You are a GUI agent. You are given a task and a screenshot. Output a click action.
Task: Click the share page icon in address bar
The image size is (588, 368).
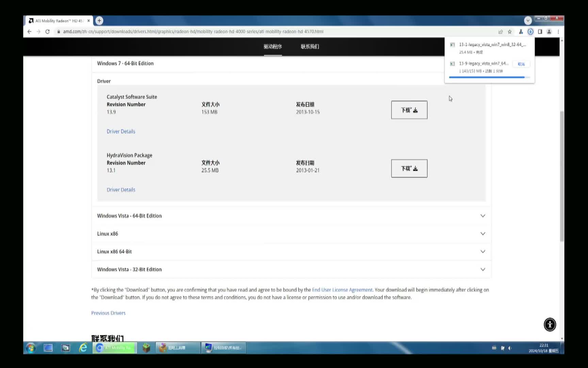click(501, 32)
